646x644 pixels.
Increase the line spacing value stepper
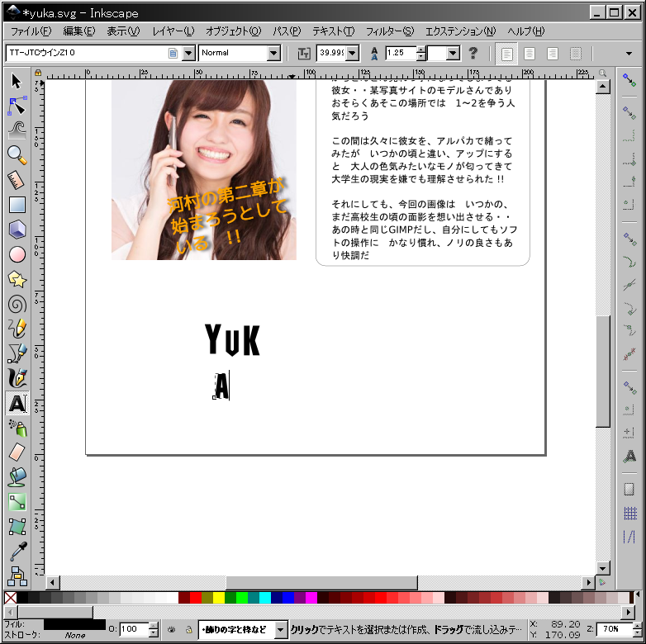coord(421,49)
